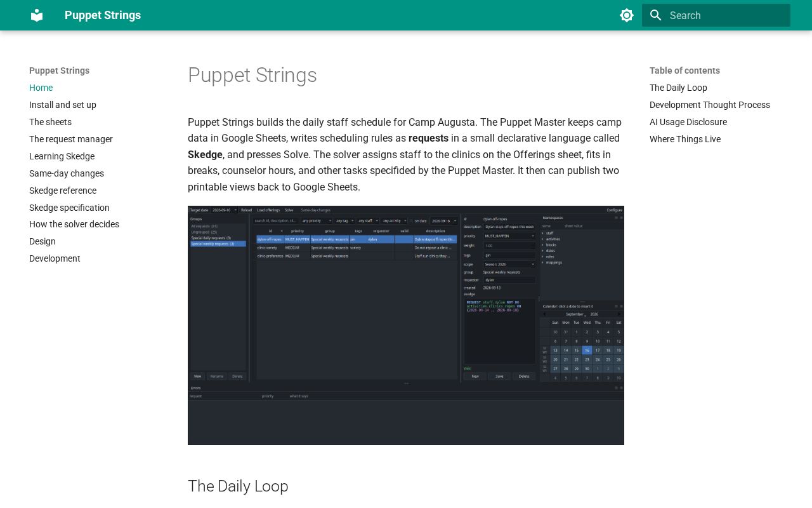The height and width of the screenshot is (508, 812).
Task: Jump to AI Usage Disclosure section
Action: pyautogui.click(x=688, y=122)
